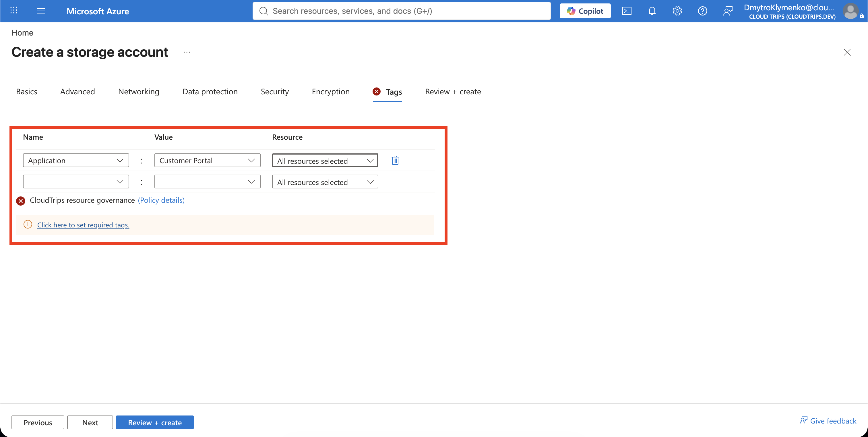Screen dimensions: 868x437
Task: Switch to the Networking tab
Action: (x=138, y=91)
